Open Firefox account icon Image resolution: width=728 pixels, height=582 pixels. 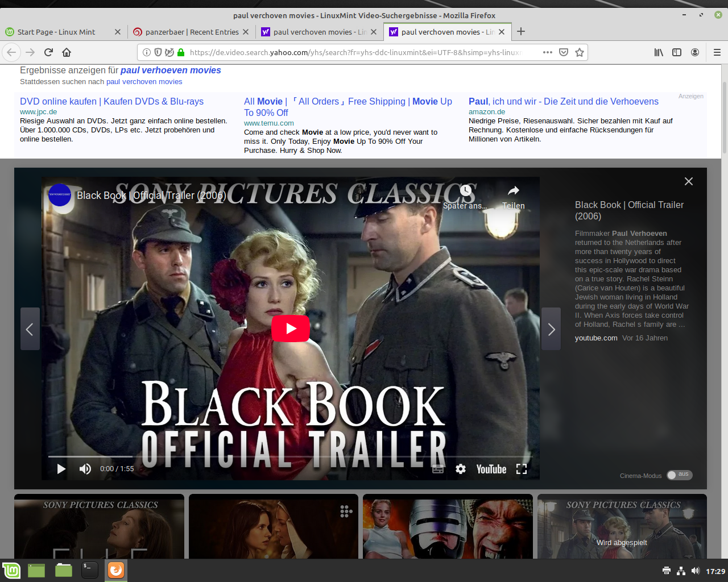695,52
